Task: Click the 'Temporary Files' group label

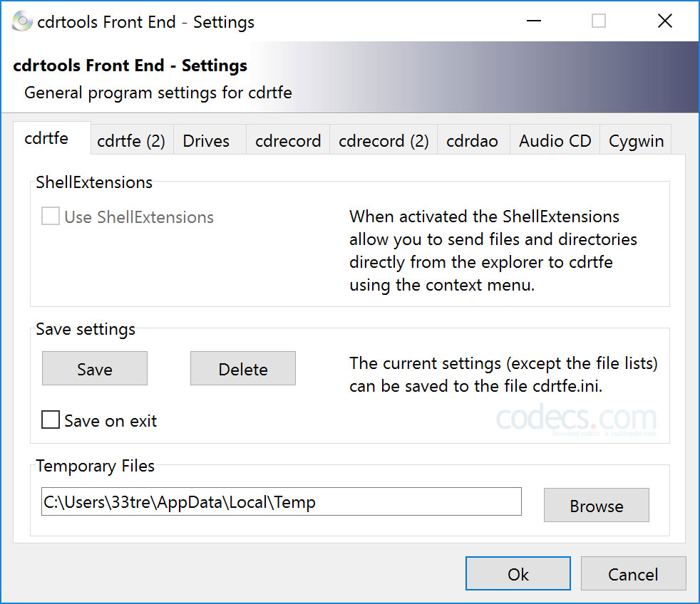Action: pos(95,466)
